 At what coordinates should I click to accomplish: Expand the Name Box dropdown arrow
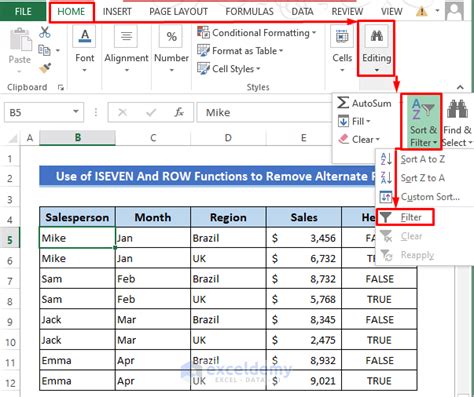pyautogui.click(x=76, y=112)
